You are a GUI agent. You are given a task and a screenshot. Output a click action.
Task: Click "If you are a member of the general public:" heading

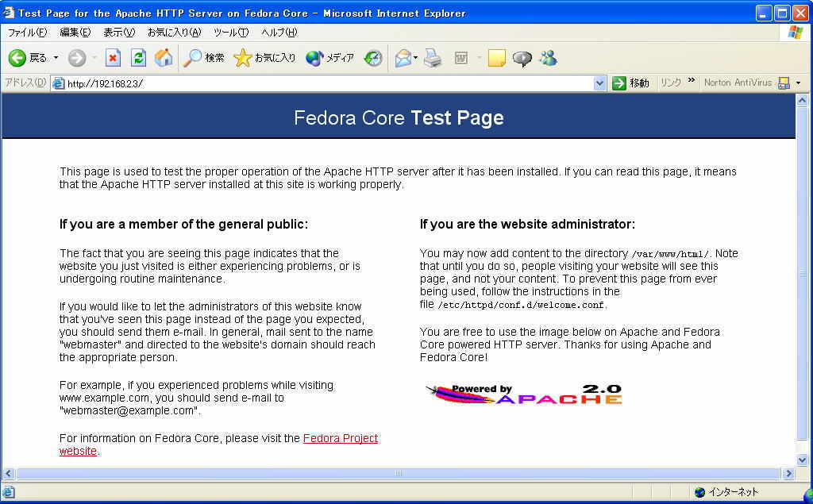[183, 224]
